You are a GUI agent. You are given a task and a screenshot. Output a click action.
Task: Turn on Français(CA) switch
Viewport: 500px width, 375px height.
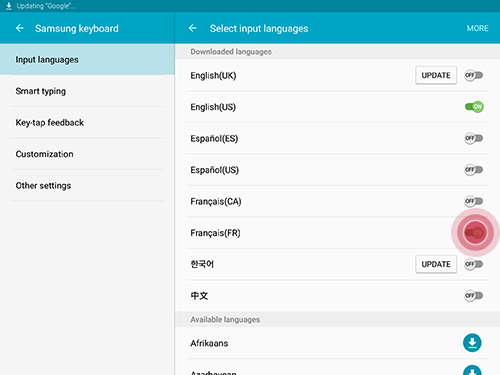pyautogui.click(x=474, y=201)
